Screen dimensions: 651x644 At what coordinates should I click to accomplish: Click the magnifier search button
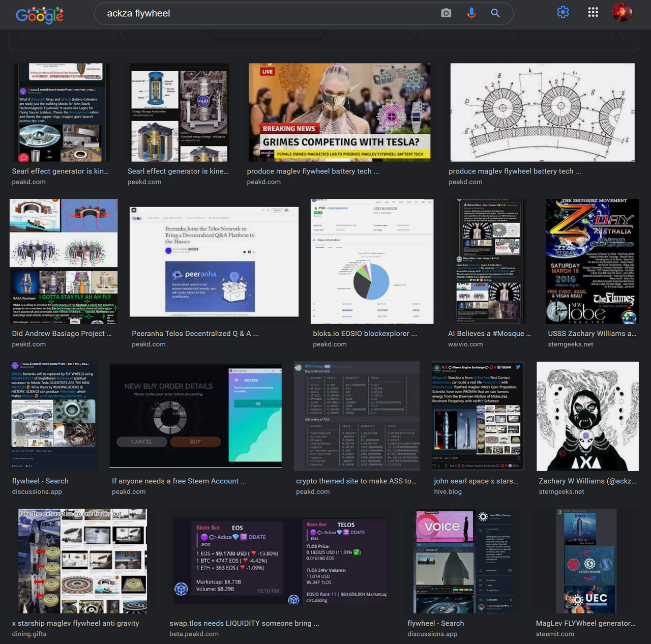click(x=495, y=13)
